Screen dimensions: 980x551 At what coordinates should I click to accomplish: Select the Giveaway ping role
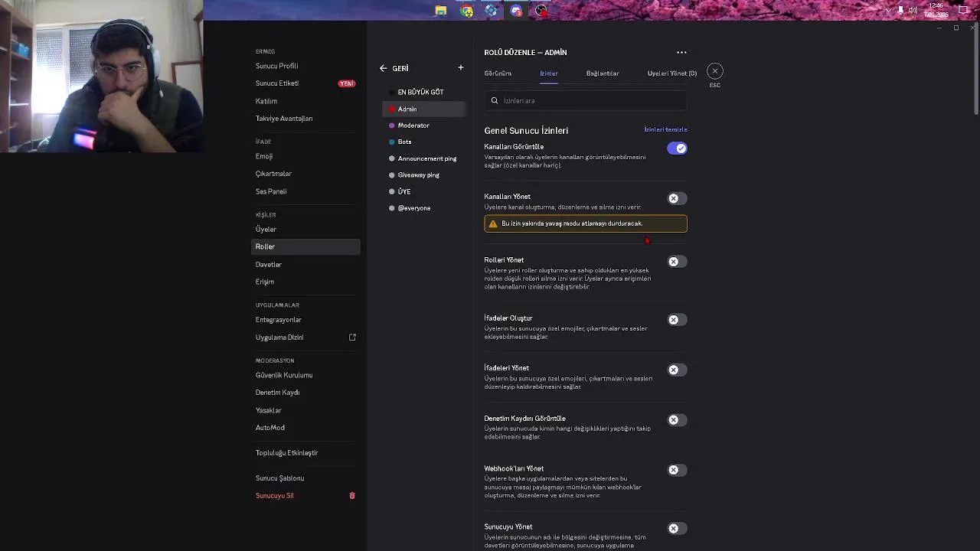(423, 175)
